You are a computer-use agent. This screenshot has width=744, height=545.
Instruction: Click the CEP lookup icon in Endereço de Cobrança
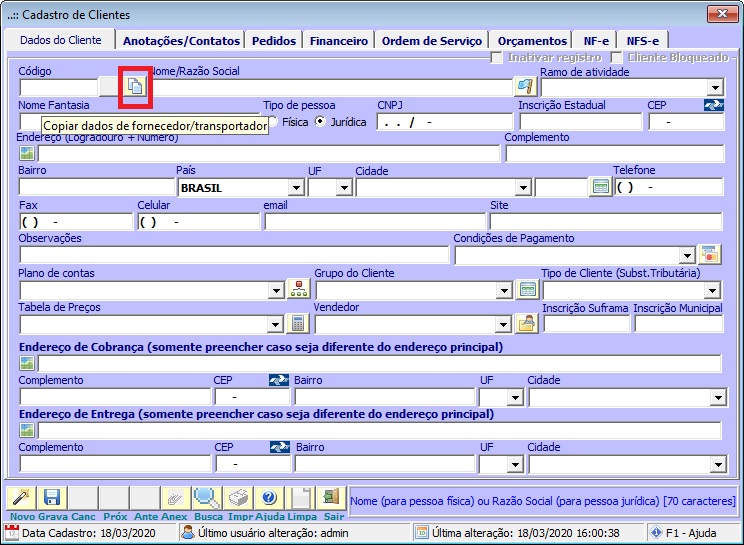pos(279,380)
